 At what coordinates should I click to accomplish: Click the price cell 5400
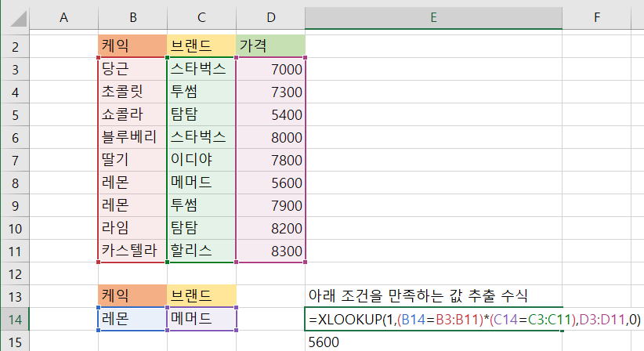[x=270, y=114]
